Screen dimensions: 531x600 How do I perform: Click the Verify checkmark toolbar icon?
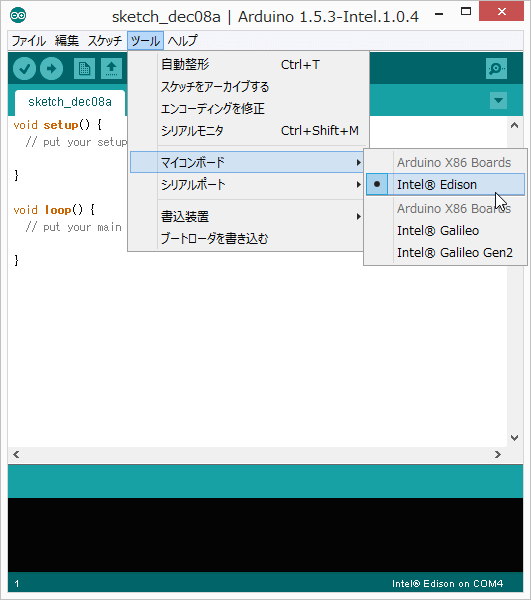click(x=24, y=69)
